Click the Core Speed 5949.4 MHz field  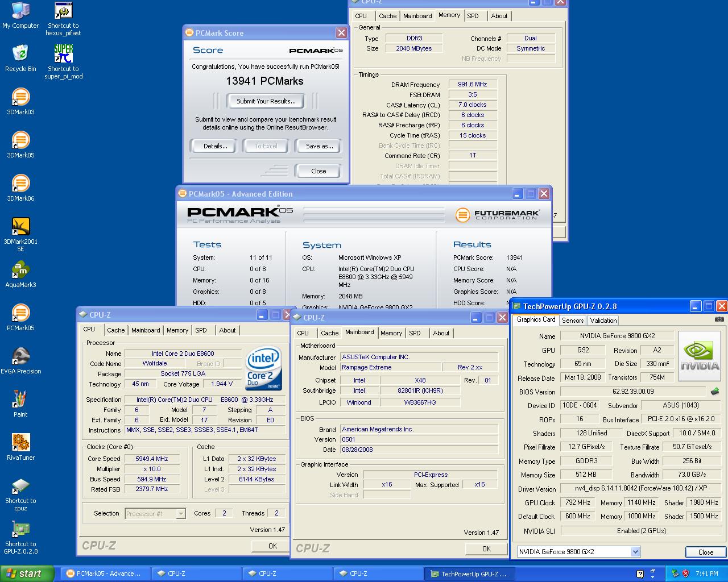click(x=152, y=459)
